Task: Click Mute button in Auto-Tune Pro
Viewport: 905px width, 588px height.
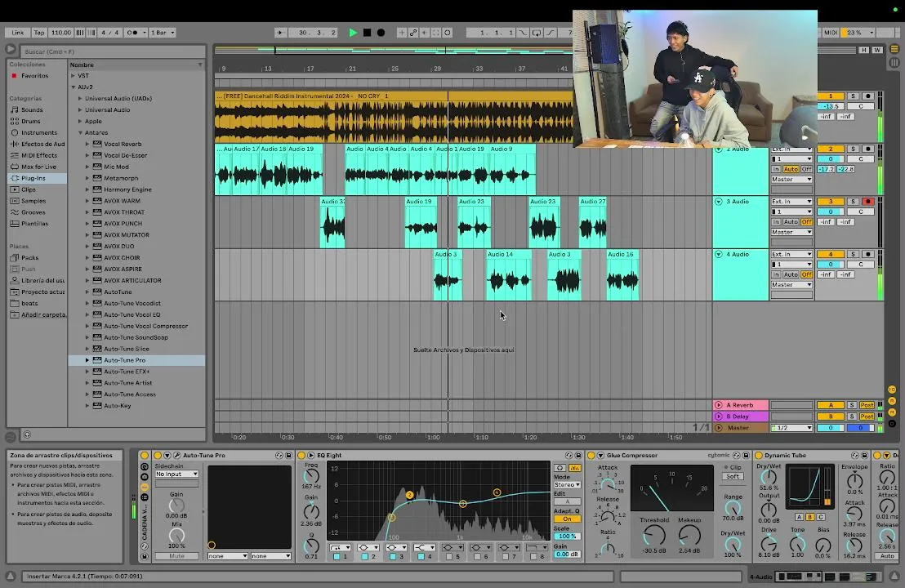Action: click(176, 556)
